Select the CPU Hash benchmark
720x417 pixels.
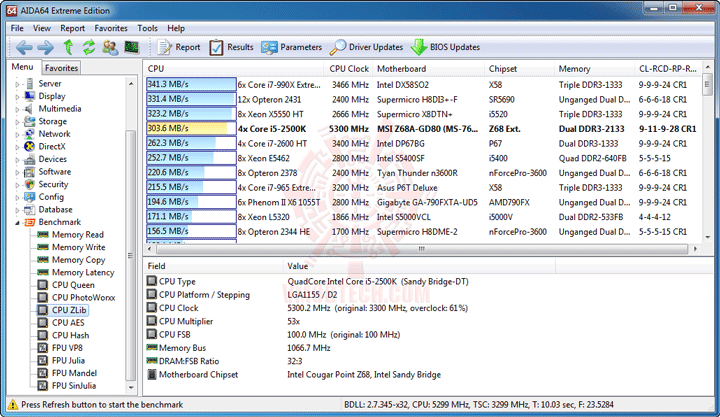(70, 335)
